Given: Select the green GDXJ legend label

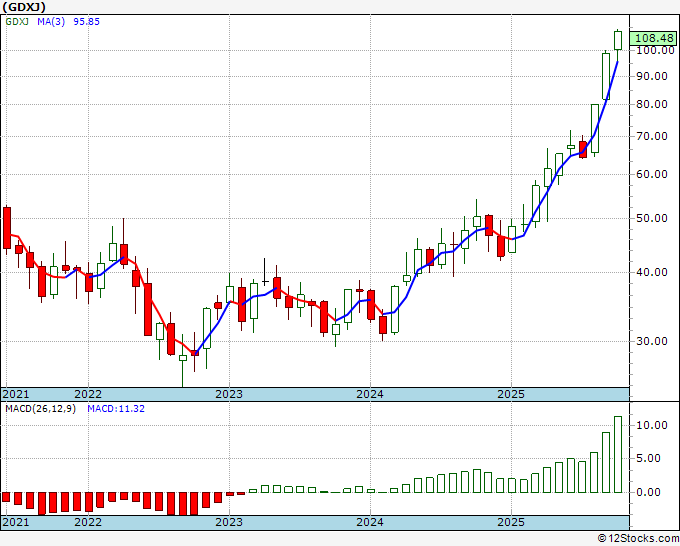Looking at the screenshot, I should click(x=17, y=21).
